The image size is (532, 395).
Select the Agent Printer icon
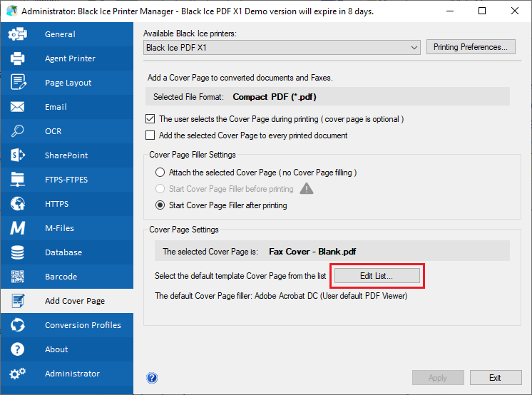coord(18,58)
